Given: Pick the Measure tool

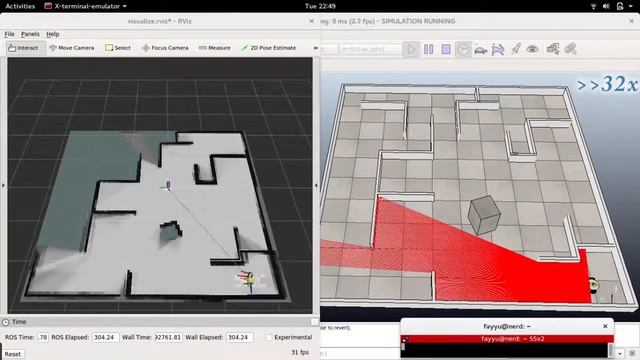Looking at the screenshot, I should (214, 48).
